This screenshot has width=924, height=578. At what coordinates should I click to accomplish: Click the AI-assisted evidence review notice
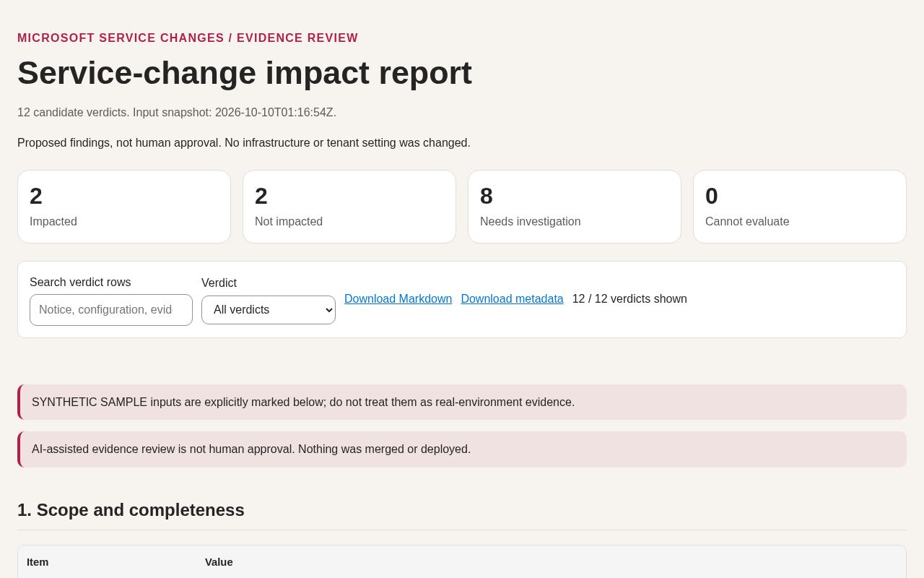[x=462, y=449]
